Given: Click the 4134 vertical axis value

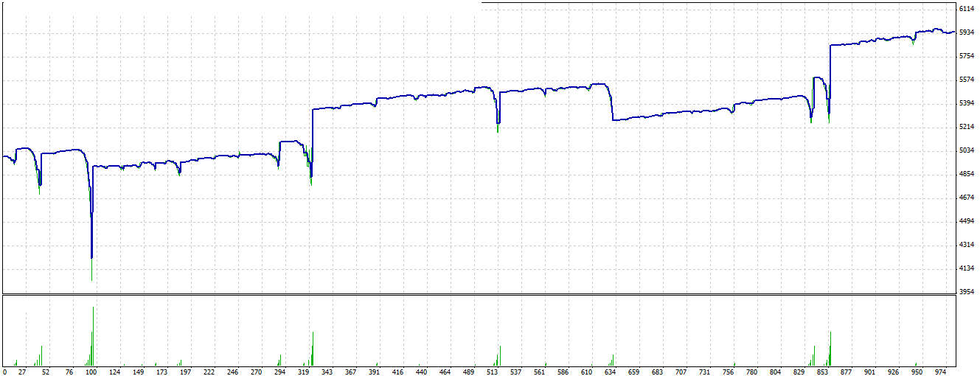Looking at the screenshot, I should [x=967, y=268].
